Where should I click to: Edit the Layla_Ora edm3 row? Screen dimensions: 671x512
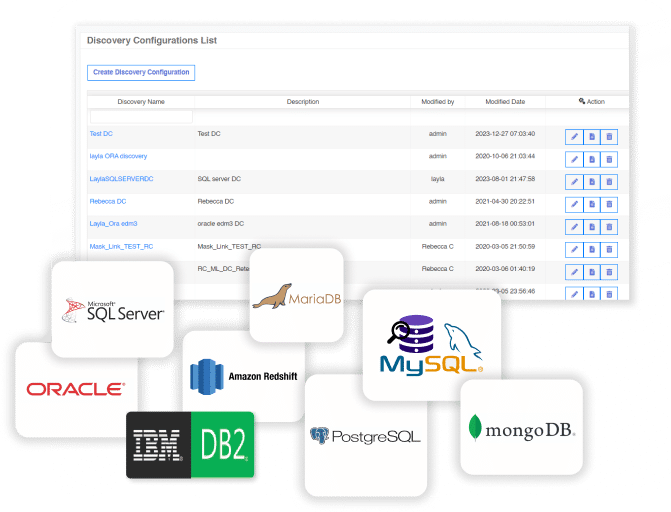tap(574, 227)
